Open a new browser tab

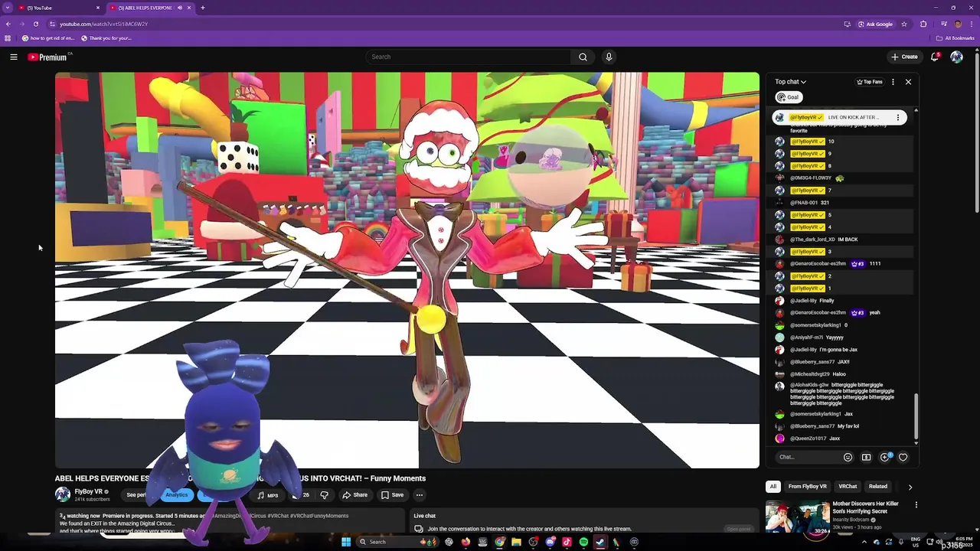[203, 8]
